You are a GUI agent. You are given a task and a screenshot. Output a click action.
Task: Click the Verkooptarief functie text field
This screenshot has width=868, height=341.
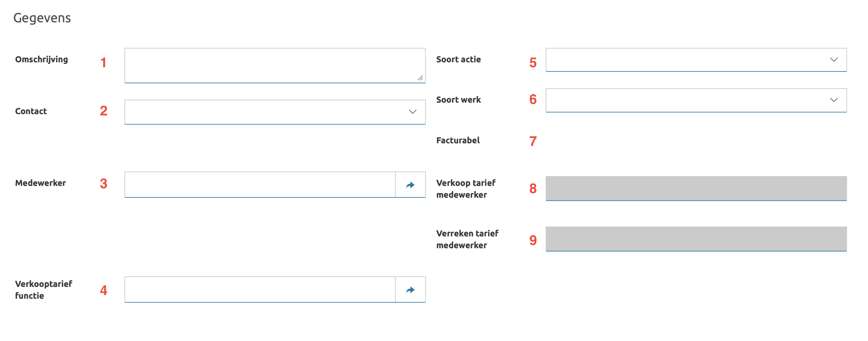point(259,290)
